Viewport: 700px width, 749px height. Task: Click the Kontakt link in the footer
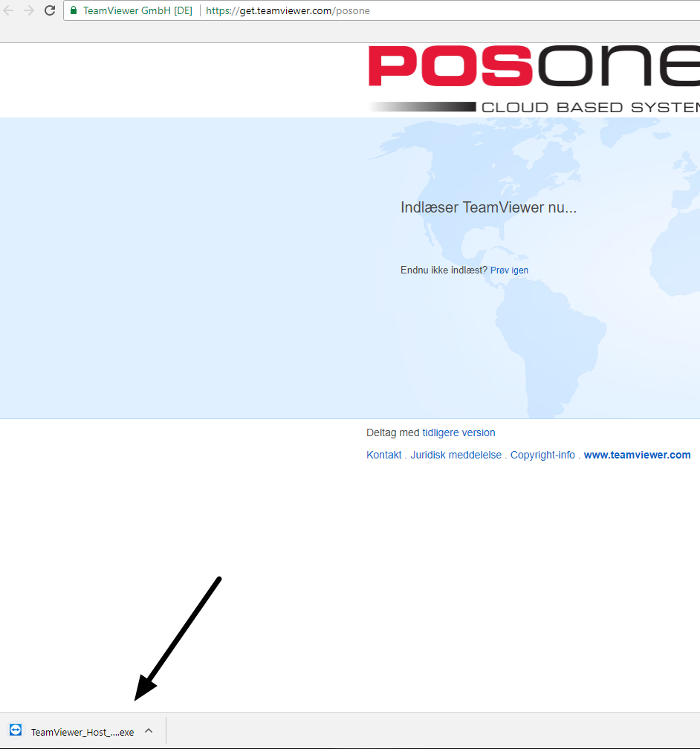click(x=383, y=455)
